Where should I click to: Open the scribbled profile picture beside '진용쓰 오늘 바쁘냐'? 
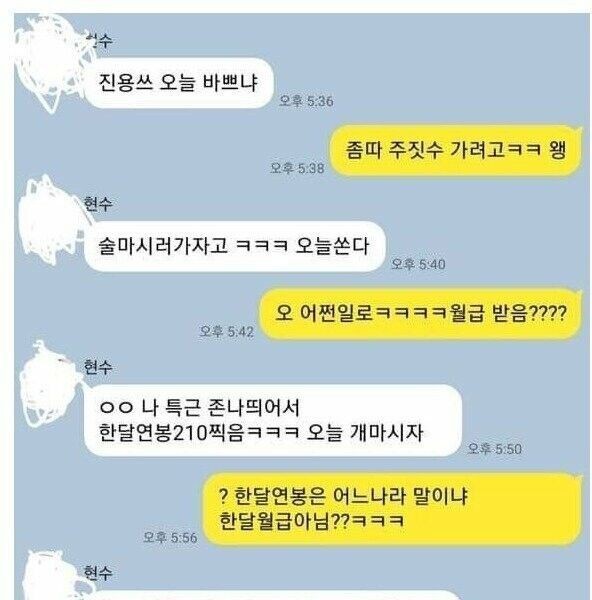point(52,63)
